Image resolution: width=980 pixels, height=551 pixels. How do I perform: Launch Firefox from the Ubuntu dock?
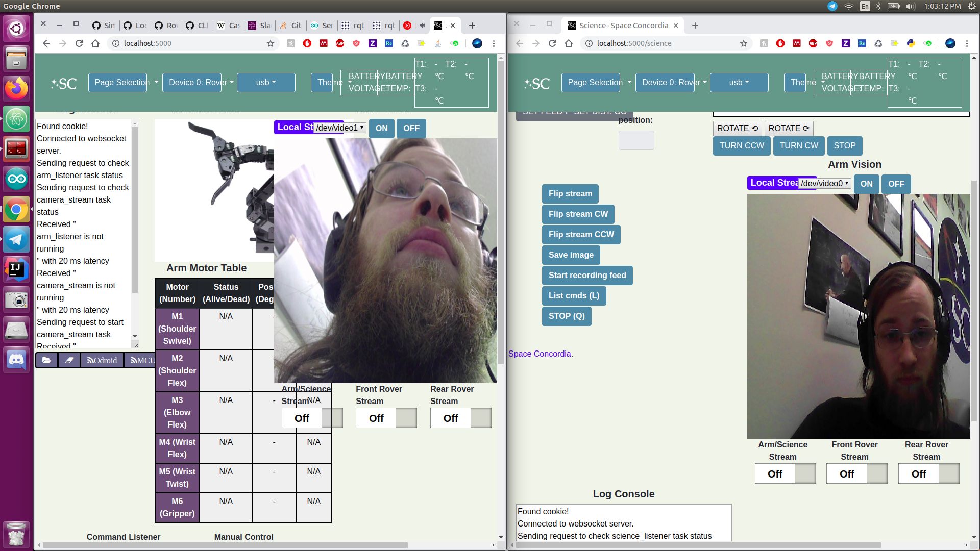point(16,88)
